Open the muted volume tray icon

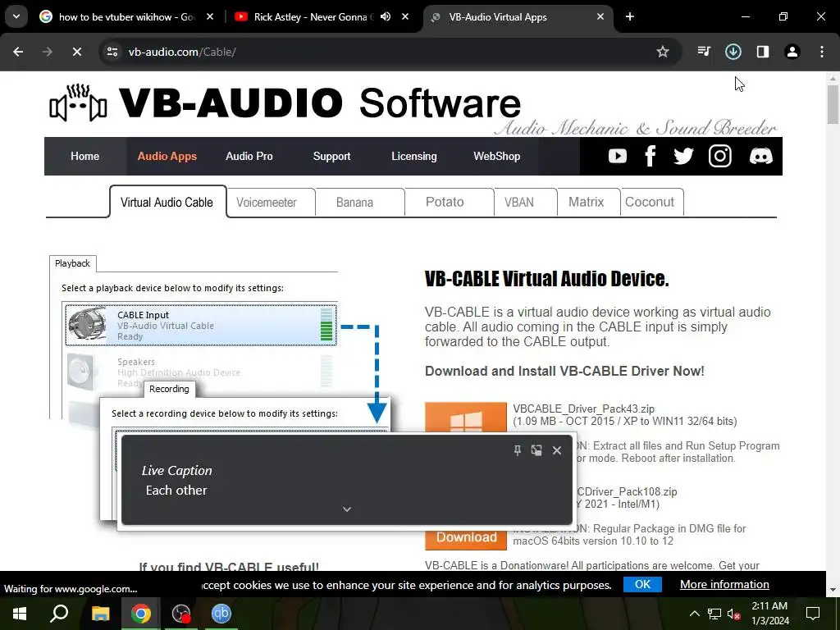coord(734,614)
